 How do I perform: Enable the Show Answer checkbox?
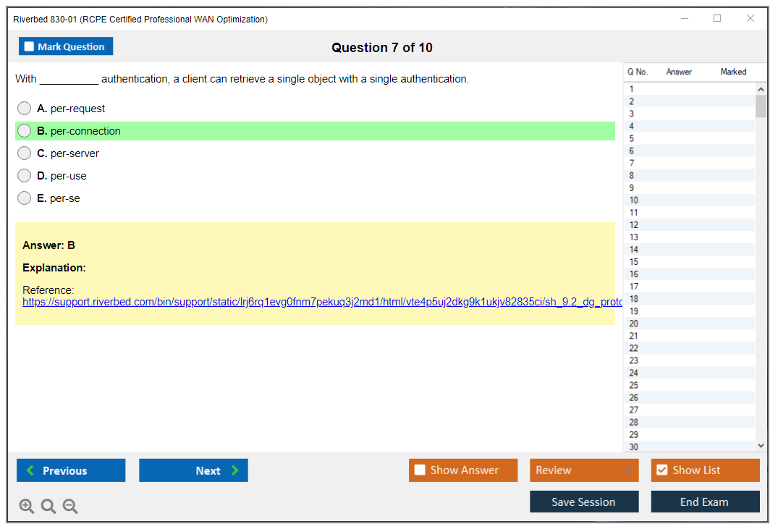pos(420,470)
